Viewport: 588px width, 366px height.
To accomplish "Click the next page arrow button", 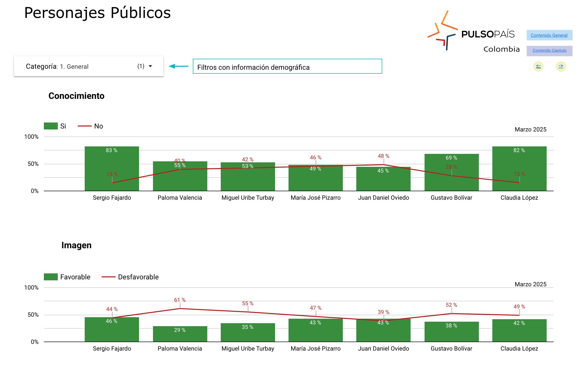I will click(x=561, y=66).
